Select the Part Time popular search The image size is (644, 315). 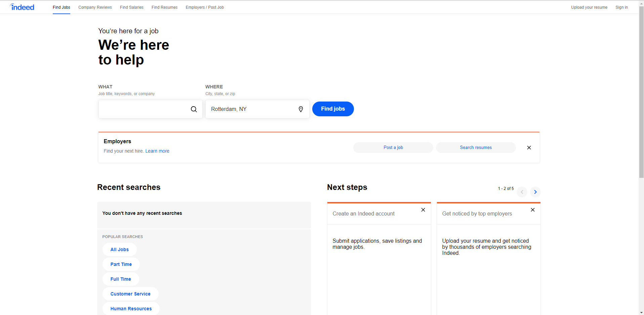click(x=121, y=264)
